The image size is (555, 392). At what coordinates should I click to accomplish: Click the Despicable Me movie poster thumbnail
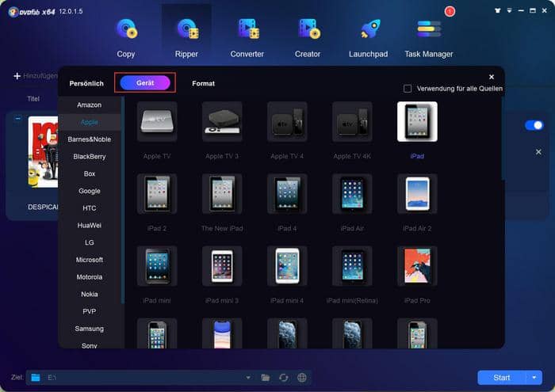43,152
